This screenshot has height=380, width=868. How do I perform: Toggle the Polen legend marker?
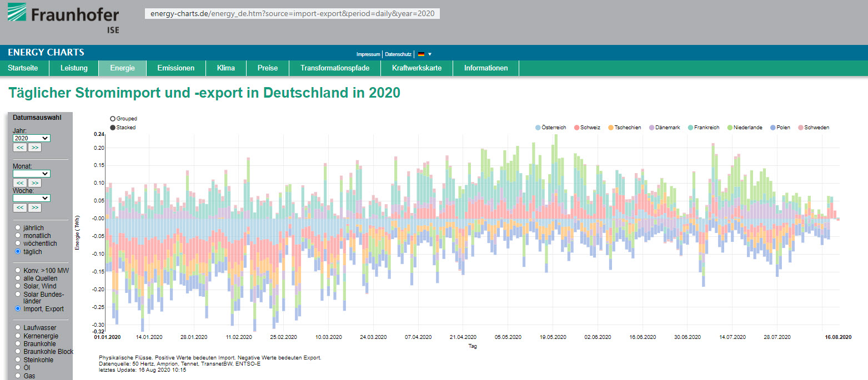(773, 128)
